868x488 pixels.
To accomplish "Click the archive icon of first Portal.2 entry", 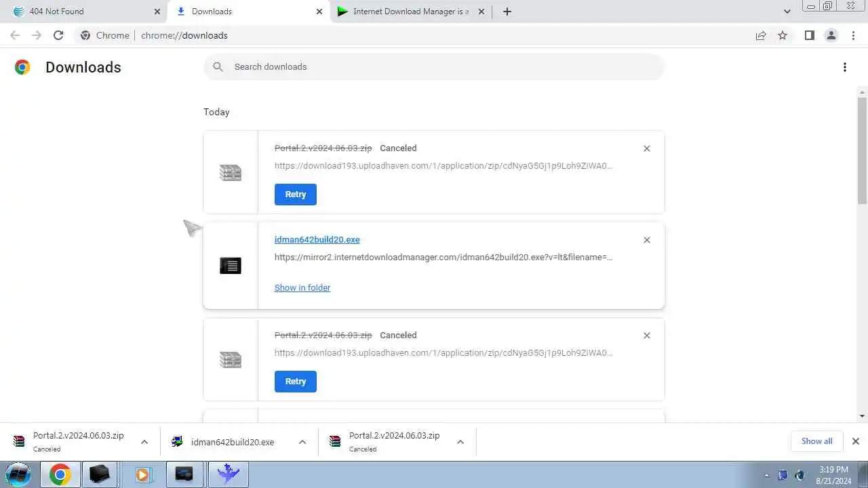I will click(x=231, y=173).
